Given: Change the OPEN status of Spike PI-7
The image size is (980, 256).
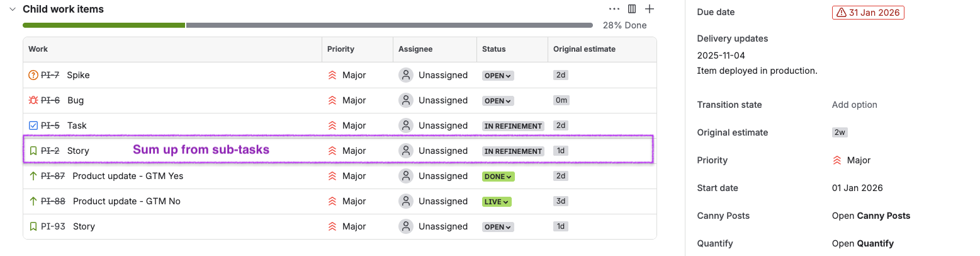Looking at the screenshot, I should pos(498,75).
